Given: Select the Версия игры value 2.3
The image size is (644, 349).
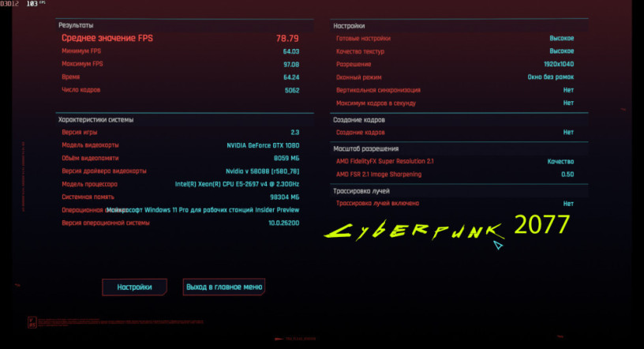Looking at the screenshot, I should pos(295,133).
